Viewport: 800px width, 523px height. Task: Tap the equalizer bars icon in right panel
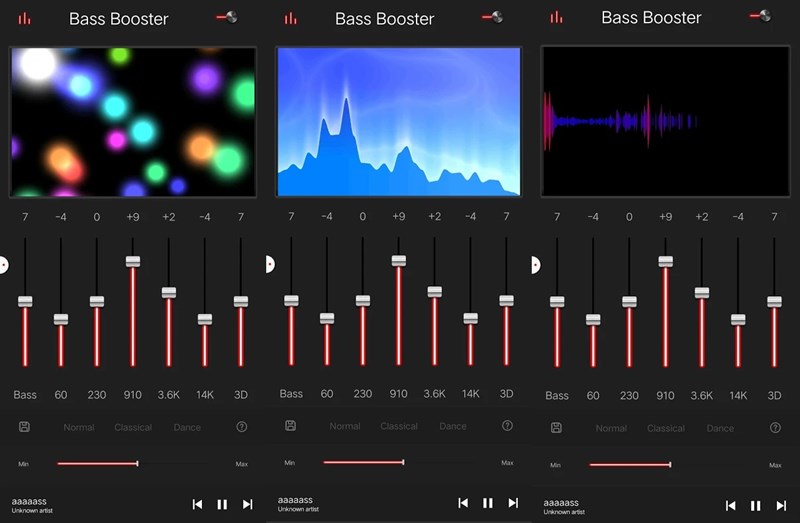557,18
